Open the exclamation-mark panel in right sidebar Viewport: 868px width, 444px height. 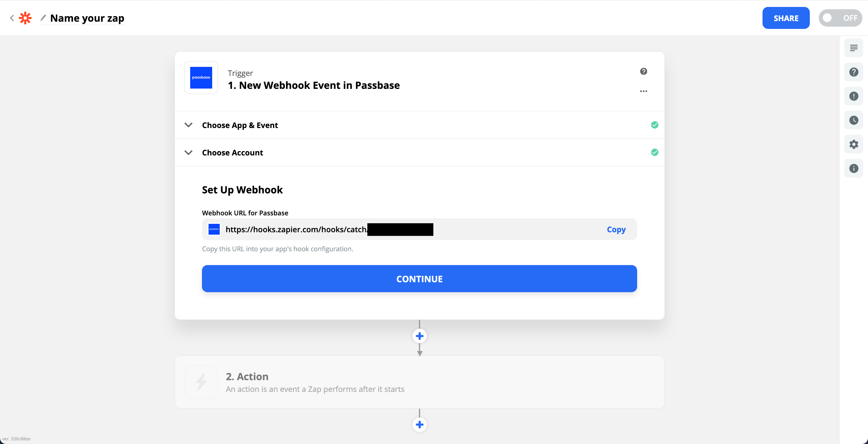point(854,96)
